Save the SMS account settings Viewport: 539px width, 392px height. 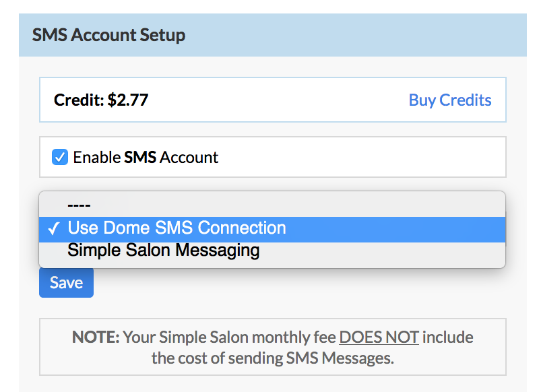point(66,282)
